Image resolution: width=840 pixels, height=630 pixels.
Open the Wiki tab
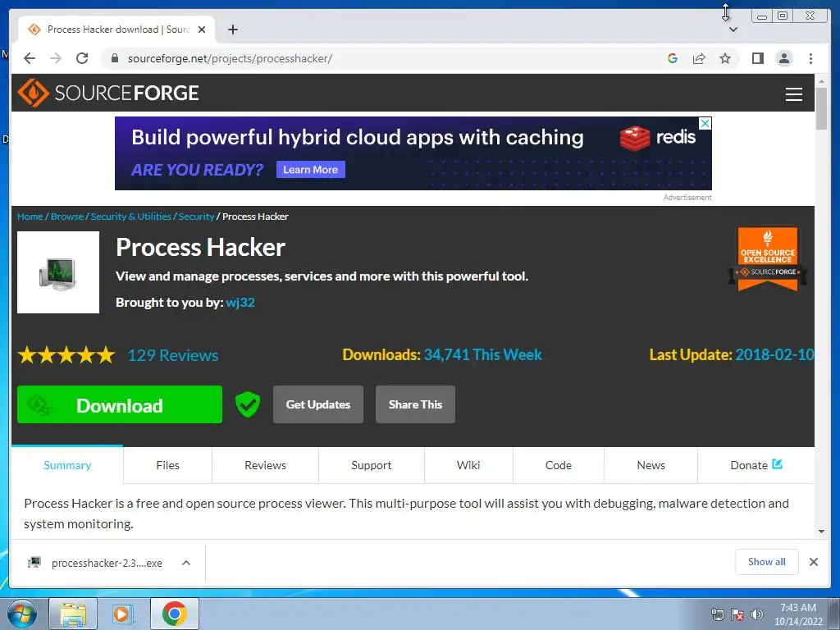pyautogui.click(x=468, y=465)
